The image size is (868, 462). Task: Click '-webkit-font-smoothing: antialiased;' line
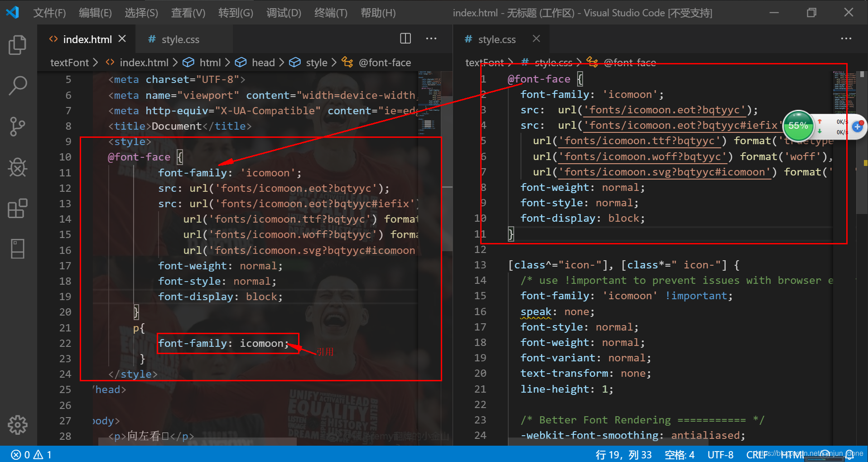633,436
